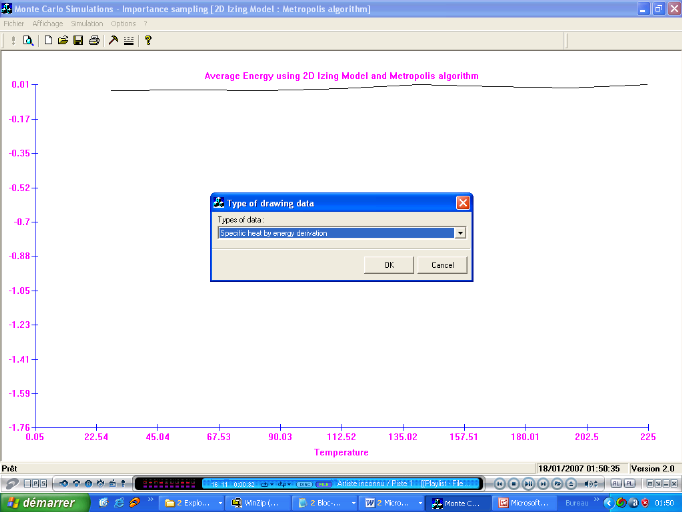Screen dimensions: 682x512
Task: Expand the Types of data dropdown arrow
Action: point(460,233)
